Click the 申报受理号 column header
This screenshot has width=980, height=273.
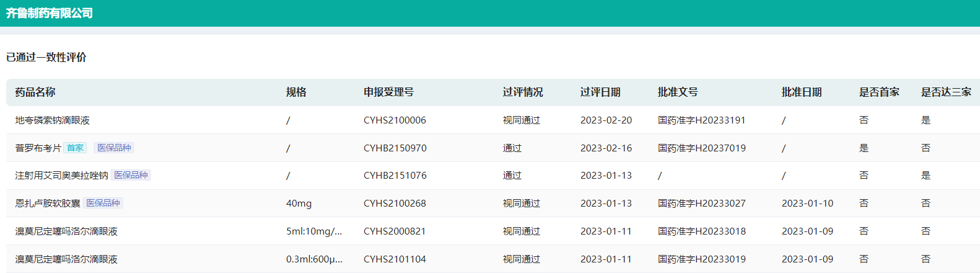(x=388, y=92)
